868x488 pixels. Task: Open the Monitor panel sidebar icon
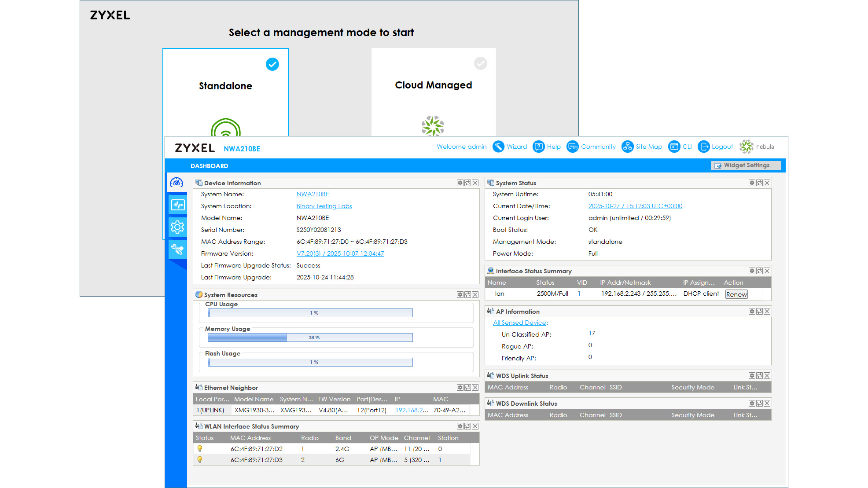point(177,205)
